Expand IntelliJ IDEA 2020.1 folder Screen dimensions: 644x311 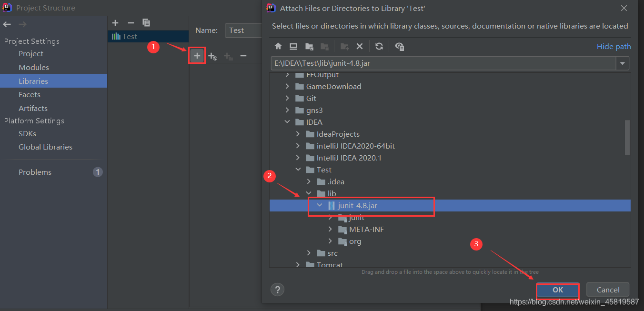click(298, 158)
